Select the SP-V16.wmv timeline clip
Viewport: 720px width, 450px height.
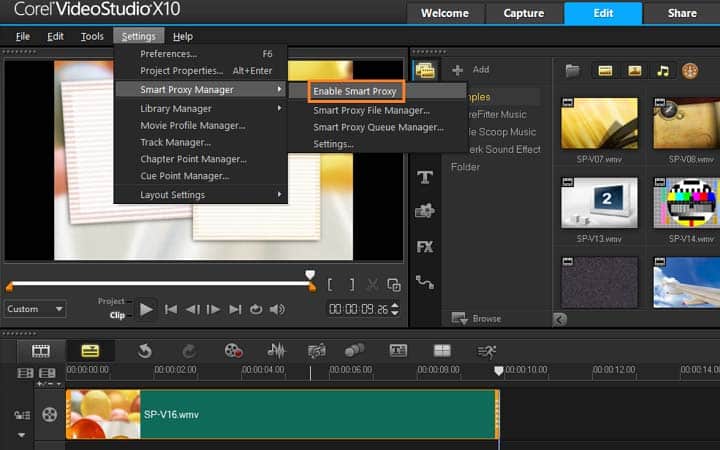[282, 415]
